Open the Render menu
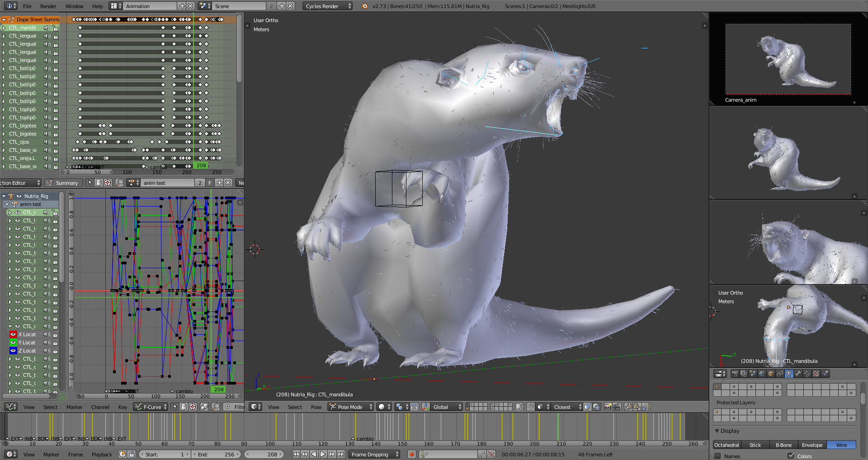Screen dimensions: 868x460 coord(48,6)
